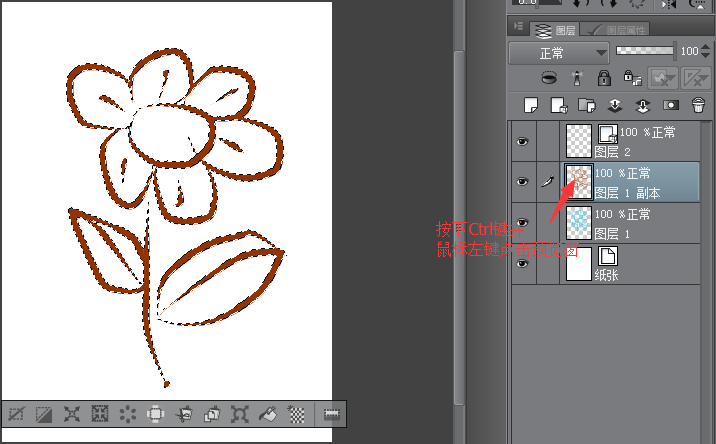Click the 图层 1 副本 layer thumbnail

[579, 182]
